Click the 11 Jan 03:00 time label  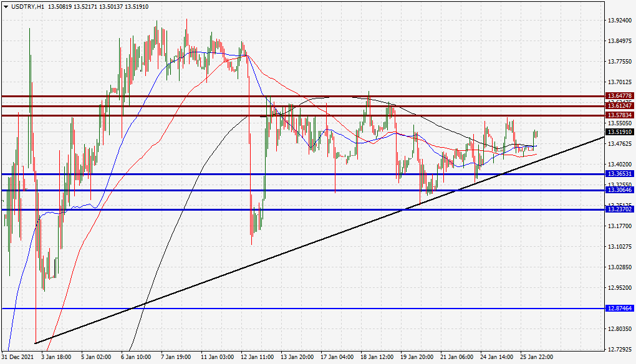tap(217, 357)
